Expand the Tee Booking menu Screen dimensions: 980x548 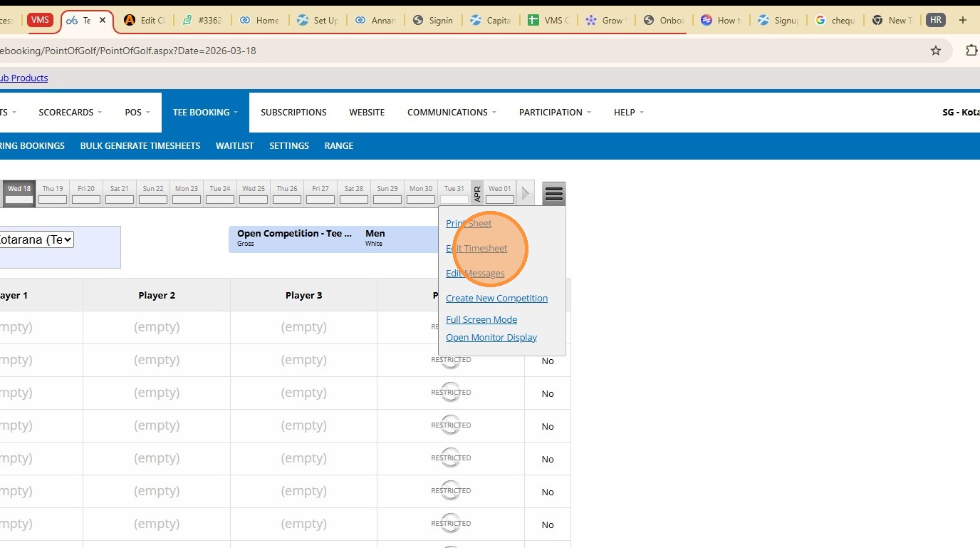[x=205, y=113]
